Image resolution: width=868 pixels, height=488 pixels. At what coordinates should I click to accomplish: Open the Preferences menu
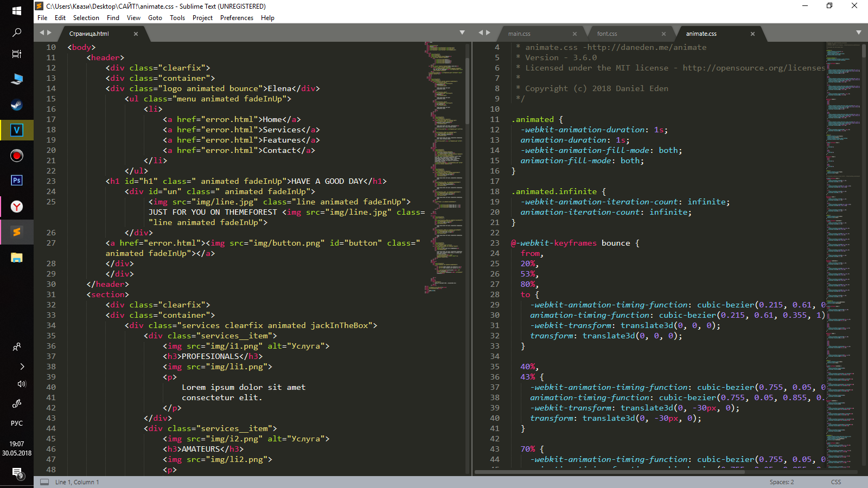(237, 18)
